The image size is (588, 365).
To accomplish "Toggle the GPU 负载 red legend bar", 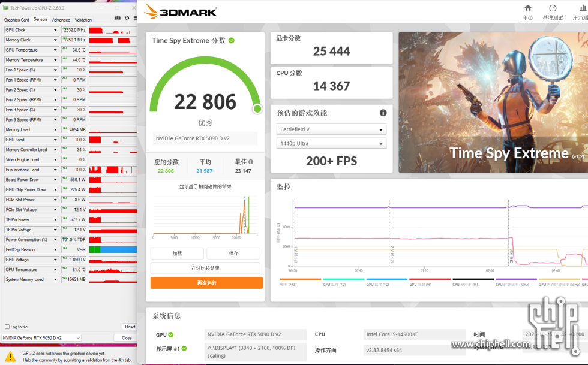I will click(x=430, y=279).
